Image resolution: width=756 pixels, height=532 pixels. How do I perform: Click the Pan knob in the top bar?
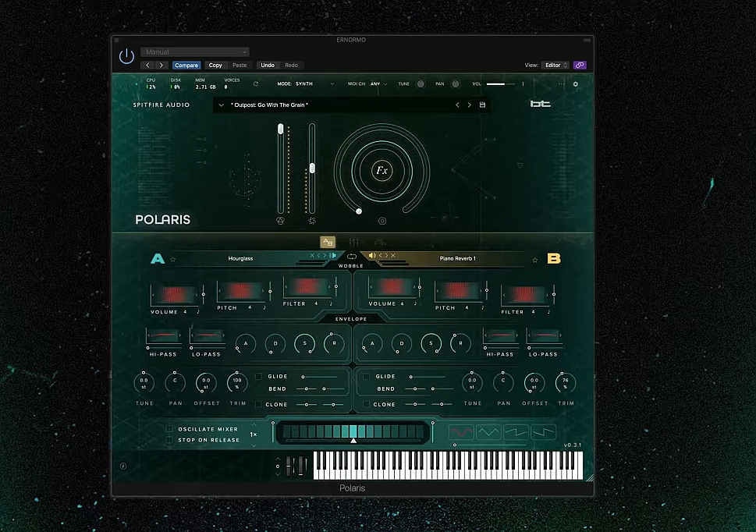pos(455,83)
